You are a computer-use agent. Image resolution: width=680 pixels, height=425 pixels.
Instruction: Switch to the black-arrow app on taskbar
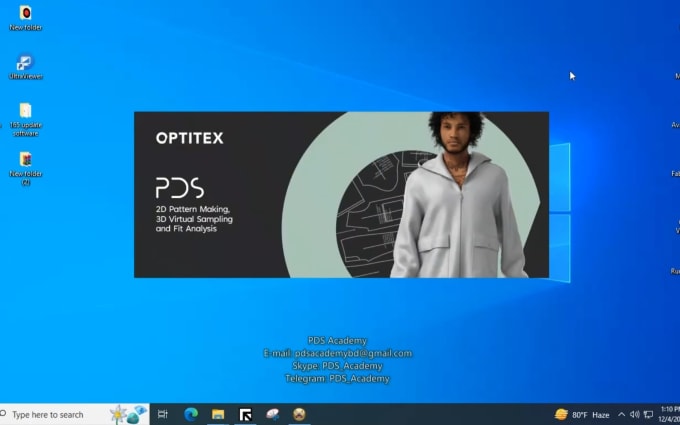pos(245,415)
